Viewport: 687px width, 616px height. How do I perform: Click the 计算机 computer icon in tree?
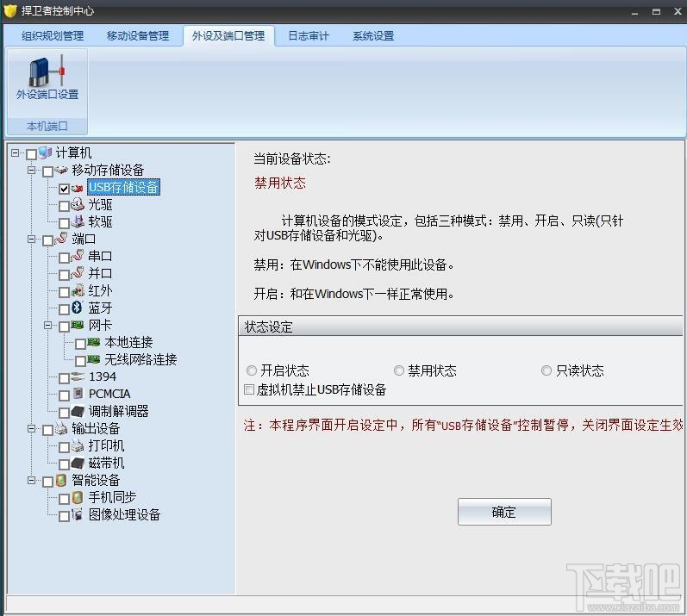(x=45, y=152)
